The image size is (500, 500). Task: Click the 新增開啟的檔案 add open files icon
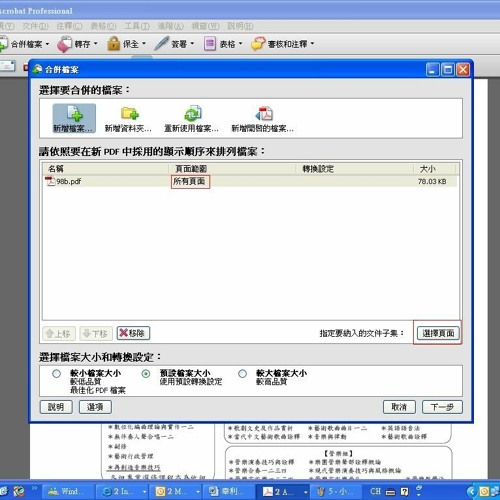(264, 113)
